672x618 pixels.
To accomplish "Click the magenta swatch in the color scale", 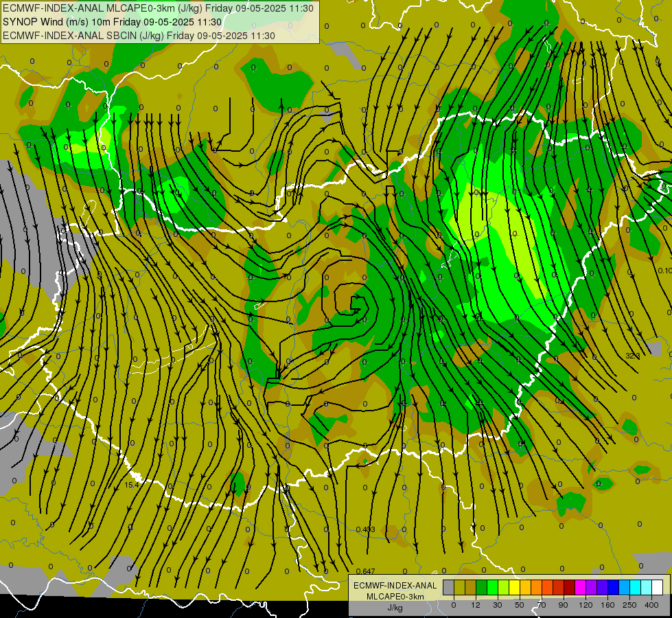I will pyautogui.click(x=580, y=588).
